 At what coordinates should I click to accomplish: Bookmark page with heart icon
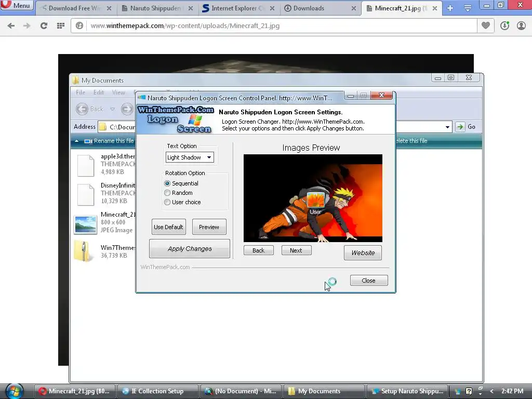click(486, 25)
